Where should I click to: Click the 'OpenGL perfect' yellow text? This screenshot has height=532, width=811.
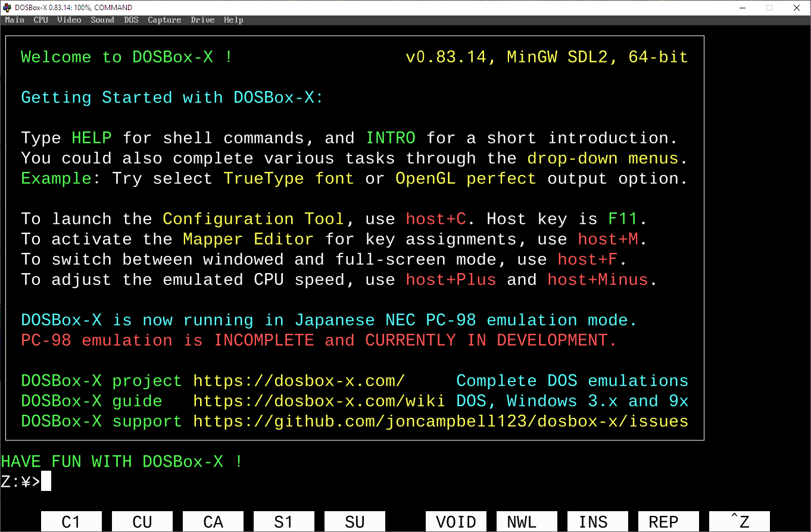click(466, 179)
